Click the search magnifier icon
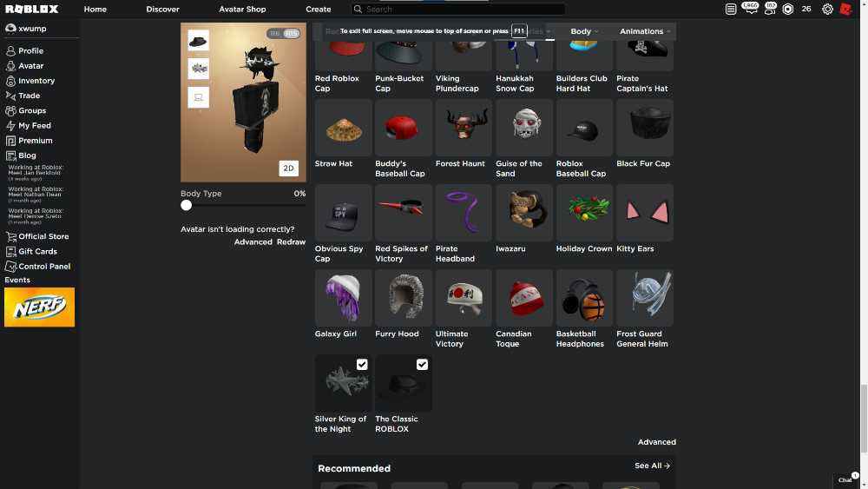 click(358, 9)
